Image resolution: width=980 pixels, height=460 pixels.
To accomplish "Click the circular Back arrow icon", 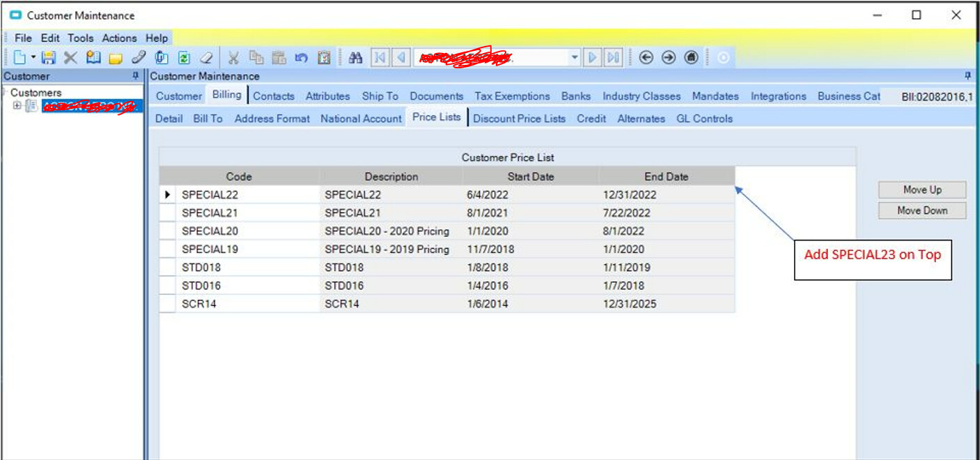I will coord(646,58).
